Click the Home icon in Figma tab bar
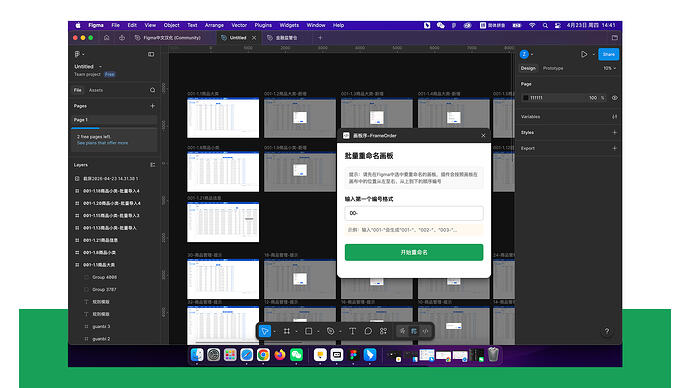Viewport: 690px width, 388px height. [106, 38]
